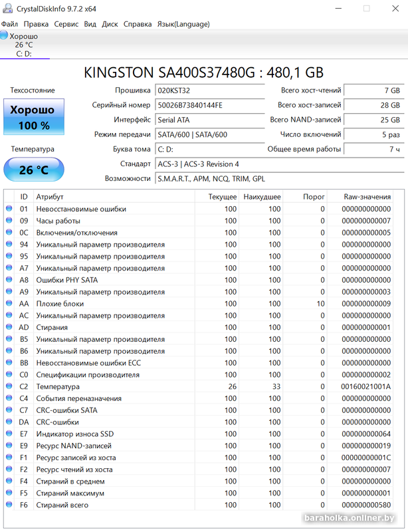Open the Сервис menu
The width and height of the screenshot is (408, 532).
[66, 24]
